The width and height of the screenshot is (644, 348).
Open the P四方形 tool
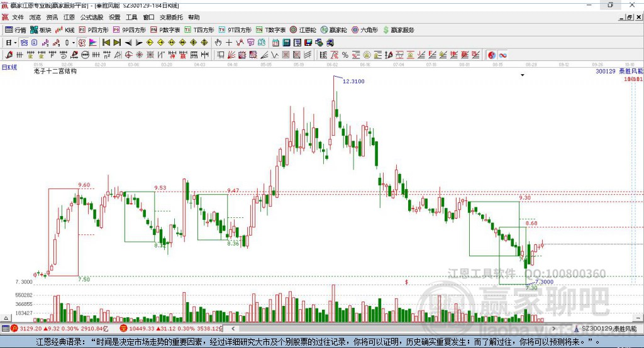[x=94, y=30]
